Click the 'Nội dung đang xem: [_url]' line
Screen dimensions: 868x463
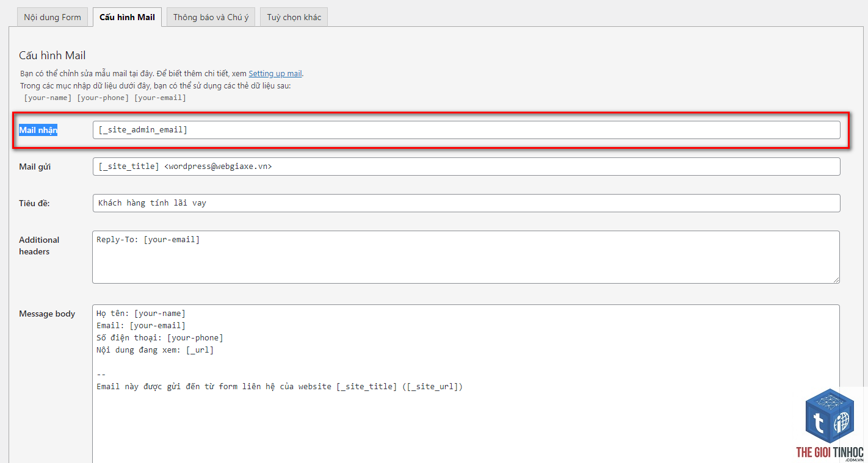155,350
